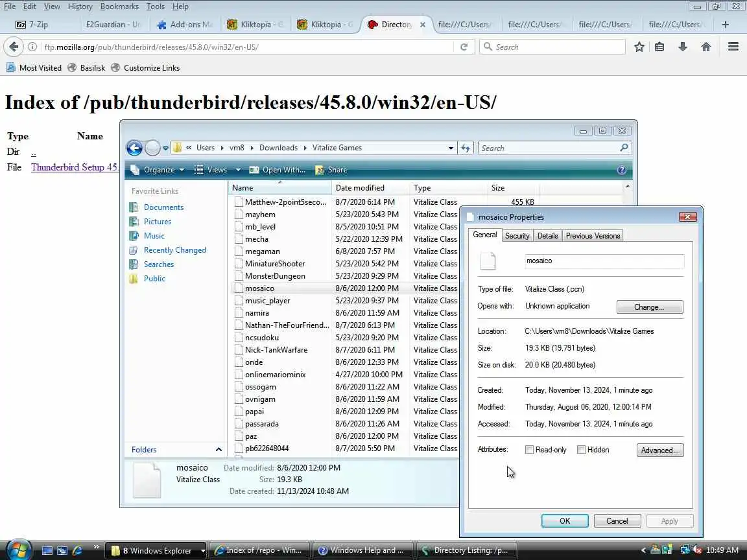Viewport: 747px width, 560px height.
Task: Switch to the Security tab
Action: [517, 236]
